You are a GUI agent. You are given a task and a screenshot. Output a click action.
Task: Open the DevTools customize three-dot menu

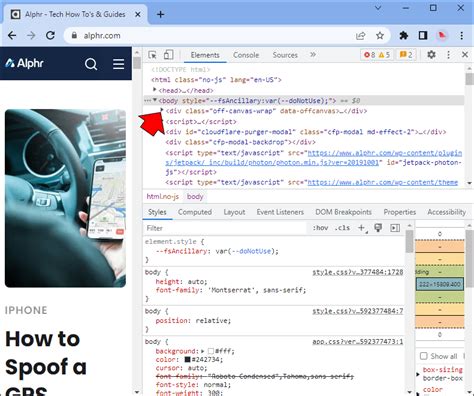448,55
